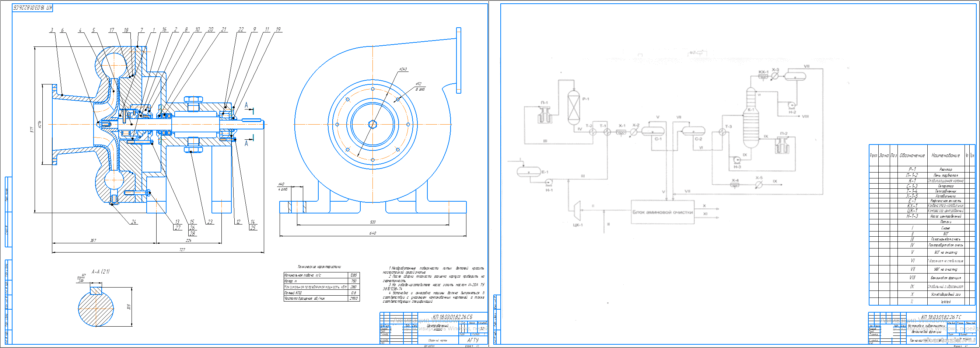
Task: Select the technical characteristics table
Action: (x=322, y=287)
